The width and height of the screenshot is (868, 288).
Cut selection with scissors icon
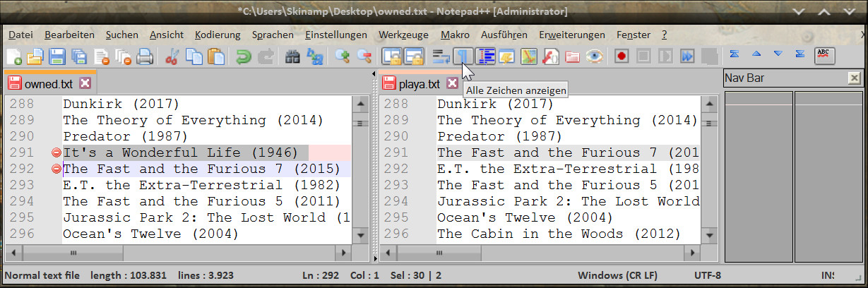pyautogui.click(x=172, y=56)
